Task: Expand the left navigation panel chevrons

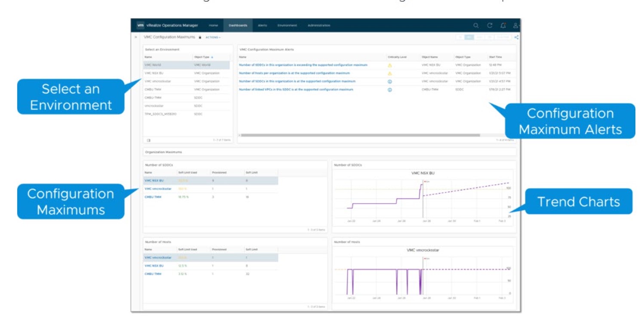Action: tap(136, 37)
